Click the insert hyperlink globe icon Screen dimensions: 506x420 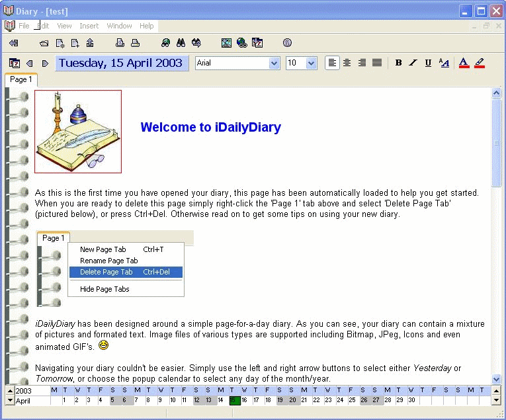(x=241, y=43)
